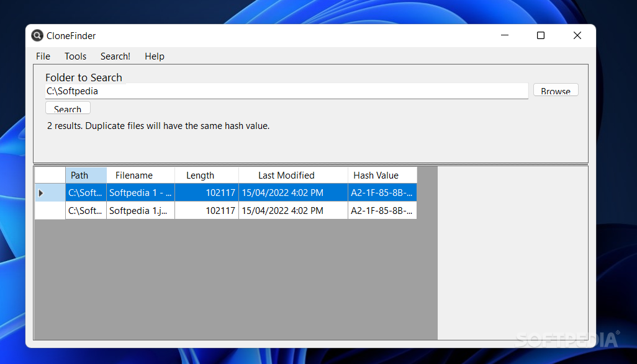The height and width of the screenshot is (364, 637).
Task: Click the Search button
Action: 68,108
